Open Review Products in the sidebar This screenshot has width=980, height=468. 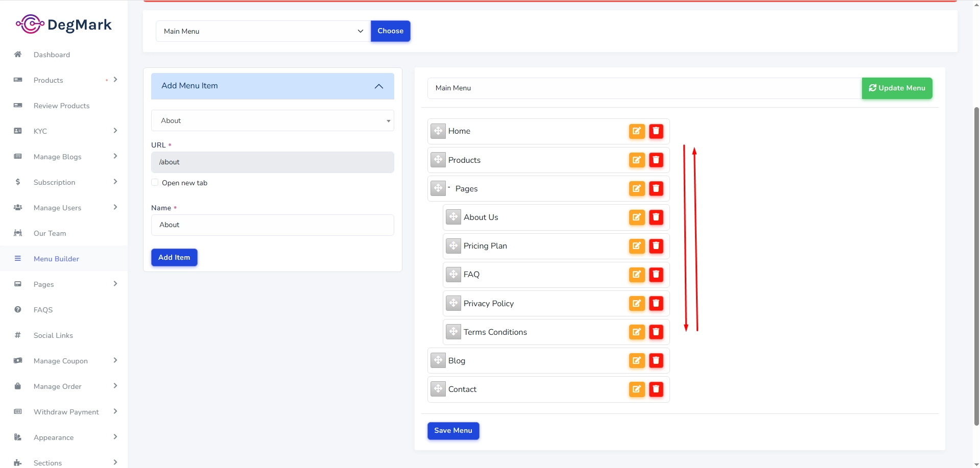[x=61, y=106]
